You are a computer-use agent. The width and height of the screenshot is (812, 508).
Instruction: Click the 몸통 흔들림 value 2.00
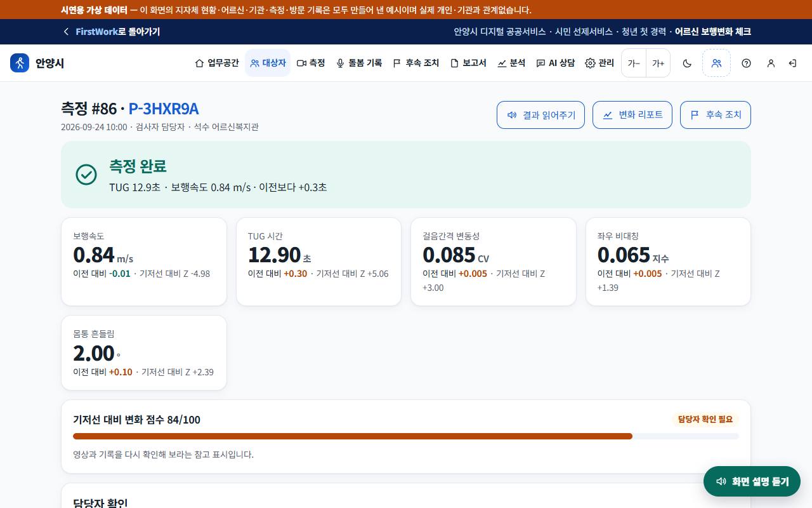point(94,353)
